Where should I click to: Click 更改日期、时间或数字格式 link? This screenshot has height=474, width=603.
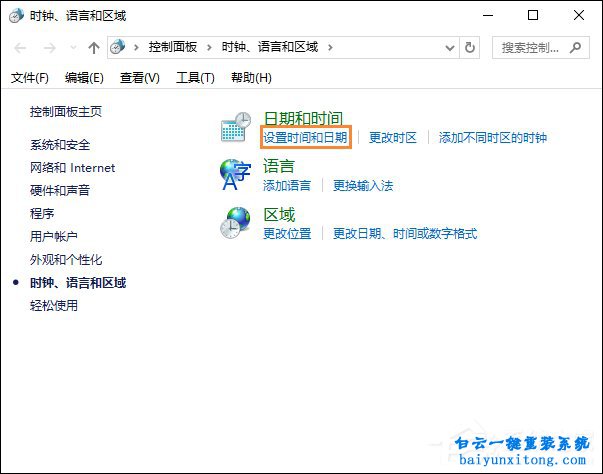[405, 233]
